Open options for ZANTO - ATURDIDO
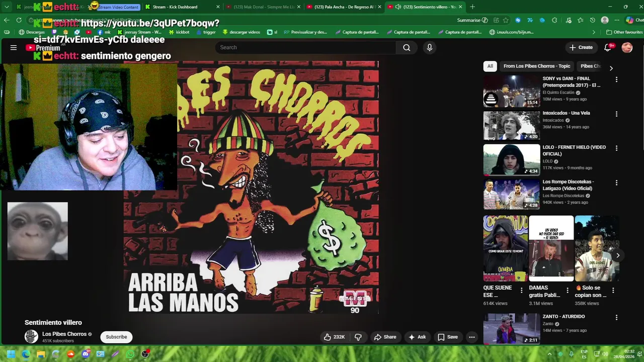 click(x=616, y=318)
